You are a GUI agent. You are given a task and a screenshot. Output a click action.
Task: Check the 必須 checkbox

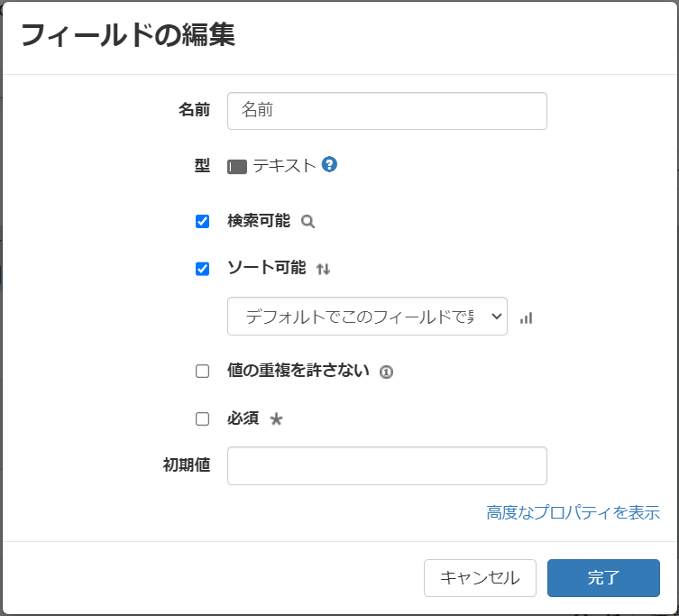[202, 418]
